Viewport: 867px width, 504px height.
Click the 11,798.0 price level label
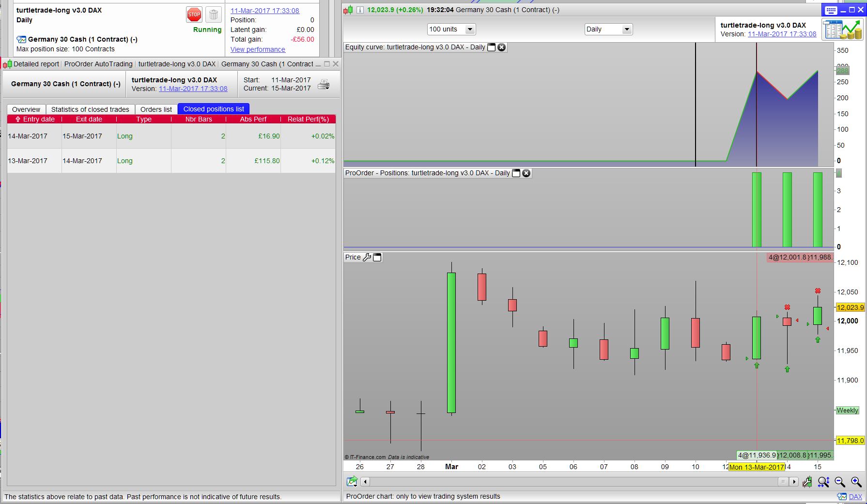pos(850,441)
